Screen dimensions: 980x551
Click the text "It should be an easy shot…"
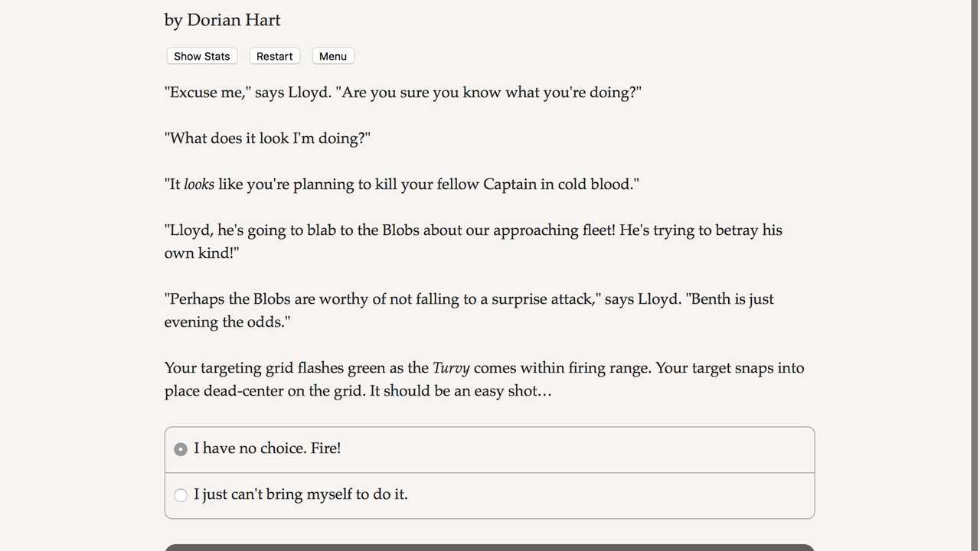pos(460,391)
